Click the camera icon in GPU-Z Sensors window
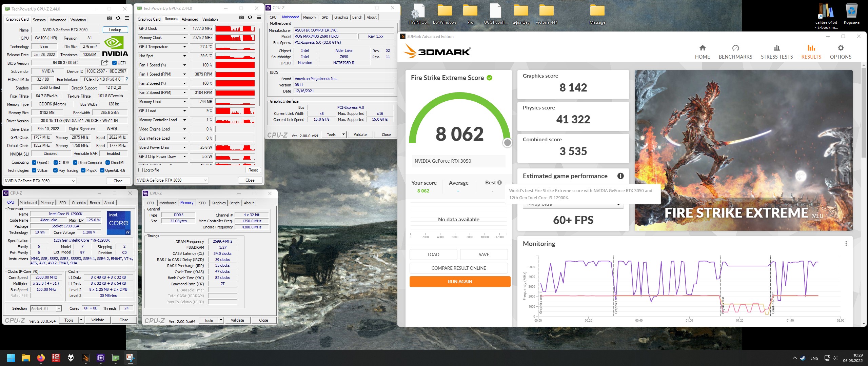This screenshot has width=868, height=366. 241,18
